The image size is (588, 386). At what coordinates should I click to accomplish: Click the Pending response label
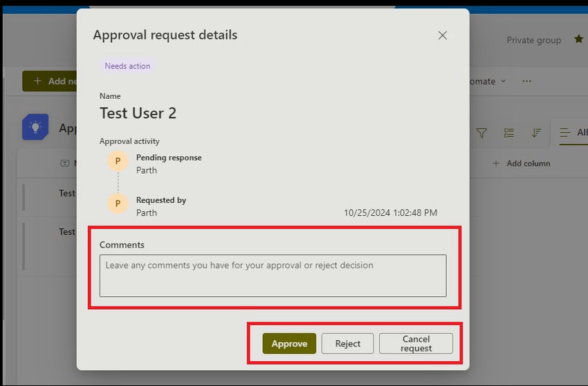[169, 158]
